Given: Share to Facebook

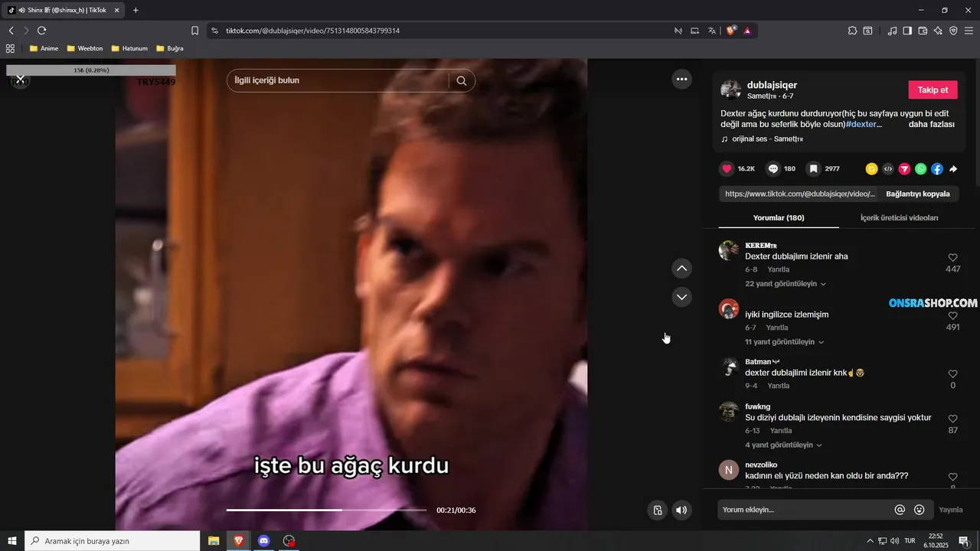Looking at the screenshot, I should [937, 168].
